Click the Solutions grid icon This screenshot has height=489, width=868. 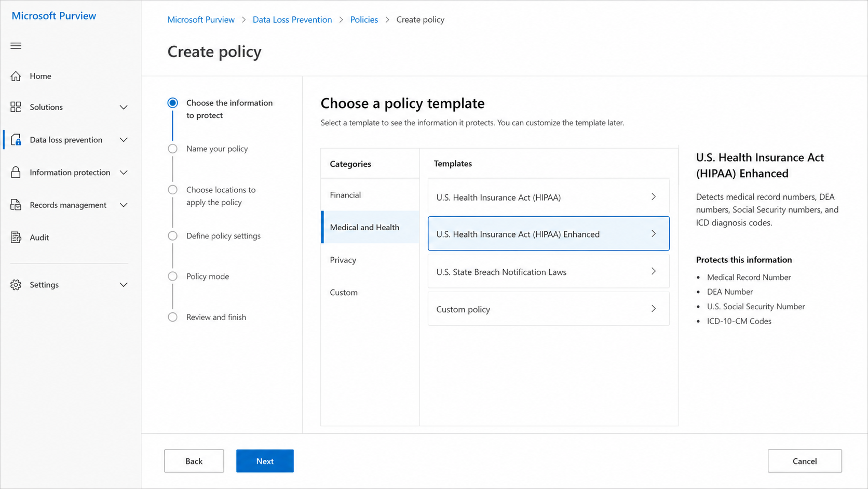16,107
